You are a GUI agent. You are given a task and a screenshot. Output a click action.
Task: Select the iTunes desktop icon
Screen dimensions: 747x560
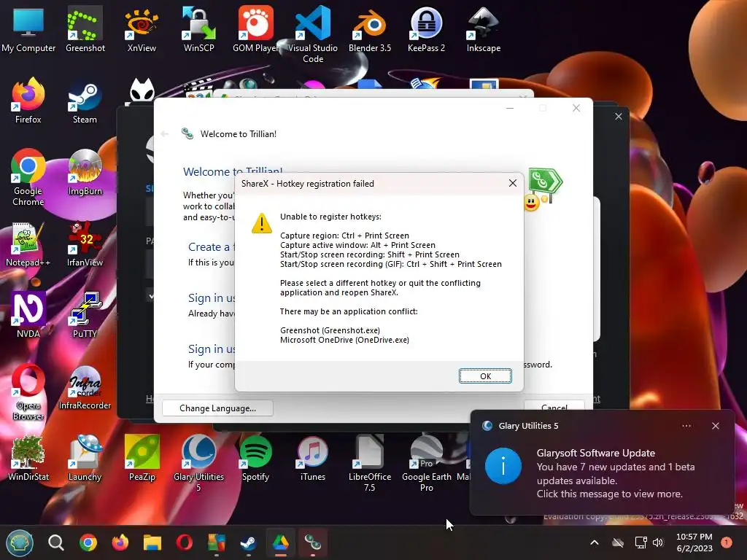[312, 458]
